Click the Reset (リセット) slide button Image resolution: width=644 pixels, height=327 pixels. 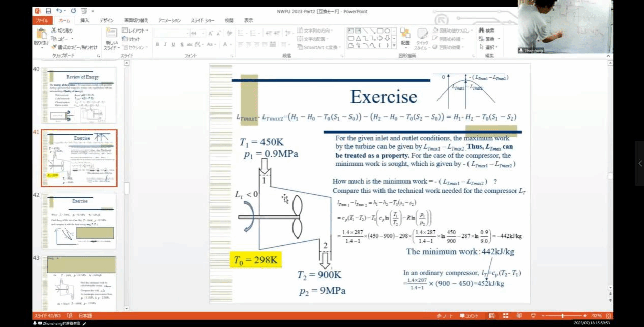[131, 39]
